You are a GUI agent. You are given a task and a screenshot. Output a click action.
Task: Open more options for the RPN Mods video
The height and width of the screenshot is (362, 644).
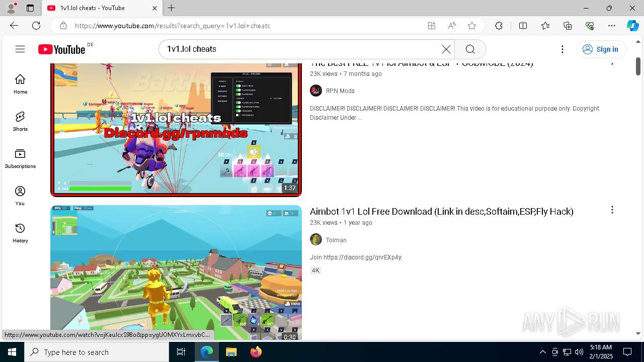click(612, 64)
